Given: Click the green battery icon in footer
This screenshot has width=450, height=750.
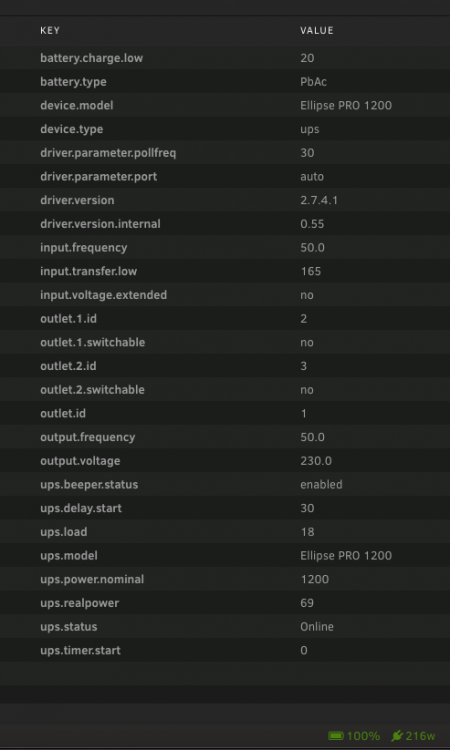Looking at the screenshot, I should point(336,736).
